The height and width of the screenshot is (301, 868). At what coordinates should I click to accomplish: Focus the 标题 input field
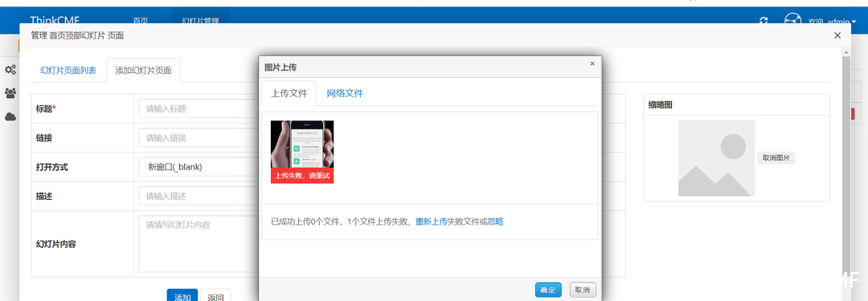point(198,108)
